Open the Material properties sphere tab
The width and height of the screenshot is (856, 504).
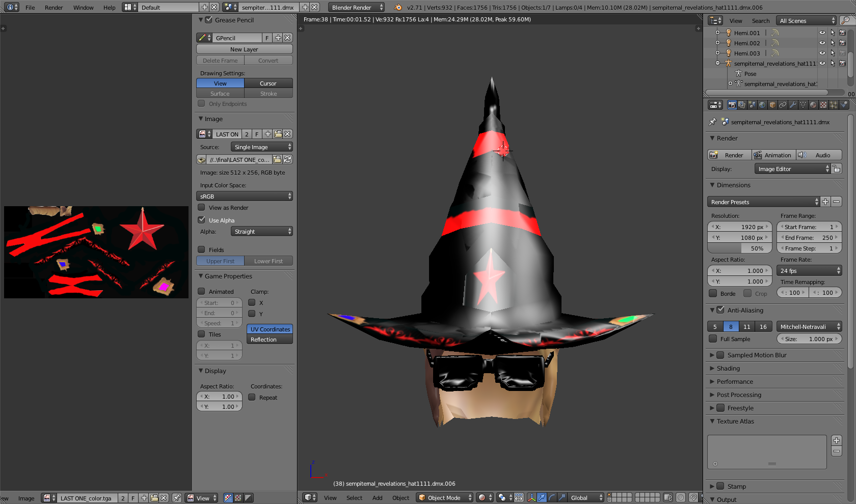813,105
